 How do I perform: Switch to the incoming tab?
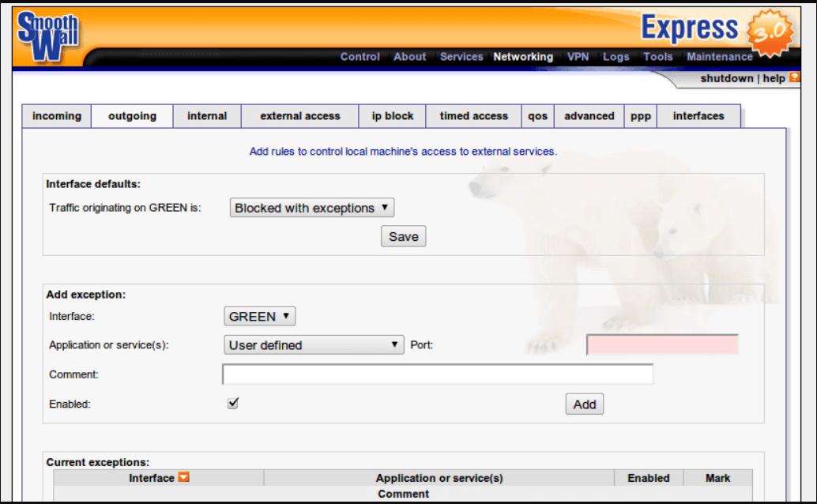pos(57,115)
